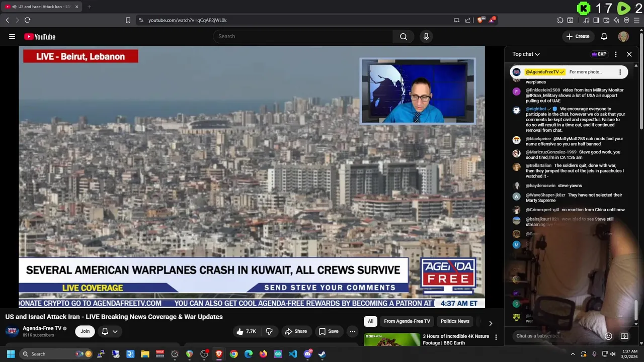Save the video to a playlist
This screenshot has width=644, height=362.
[x=329, y=331]
